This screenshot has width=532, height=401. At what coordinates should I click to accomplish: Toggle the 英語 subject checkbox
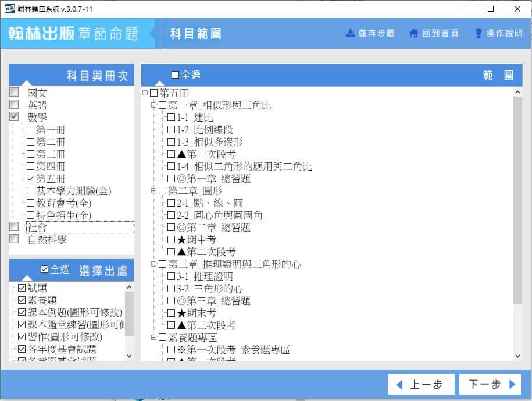click(14, 104)
